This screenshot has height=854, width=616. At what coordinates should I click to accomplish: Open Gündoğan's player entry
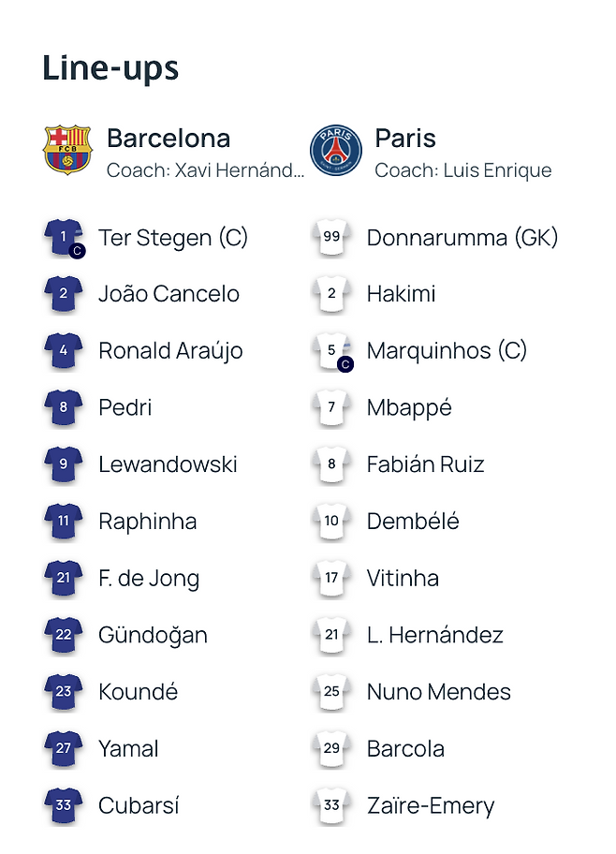pos(153,636)
